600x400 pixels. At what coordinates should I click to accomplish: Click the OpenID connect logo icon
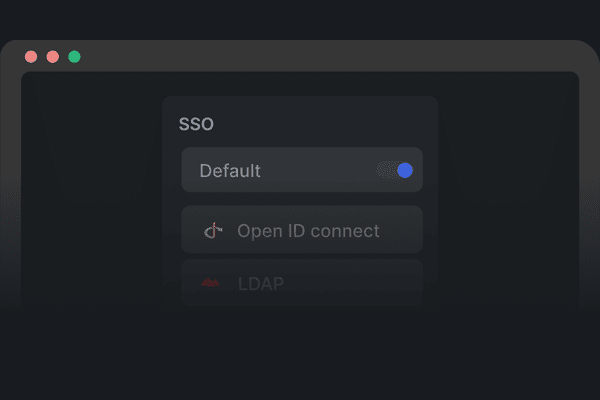pos(213,231)
